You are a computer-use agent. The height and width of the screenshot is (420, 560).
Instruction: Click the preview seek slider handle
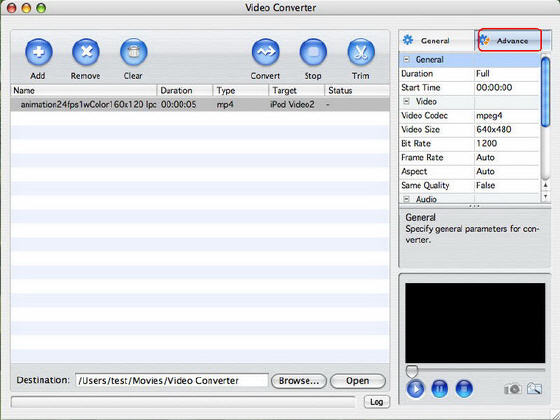(x=412, y=371)
